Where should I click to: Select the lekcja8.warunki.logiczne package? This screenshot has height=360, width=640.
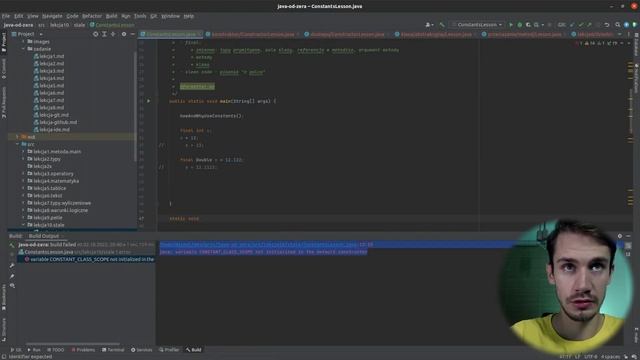point(57,210)
